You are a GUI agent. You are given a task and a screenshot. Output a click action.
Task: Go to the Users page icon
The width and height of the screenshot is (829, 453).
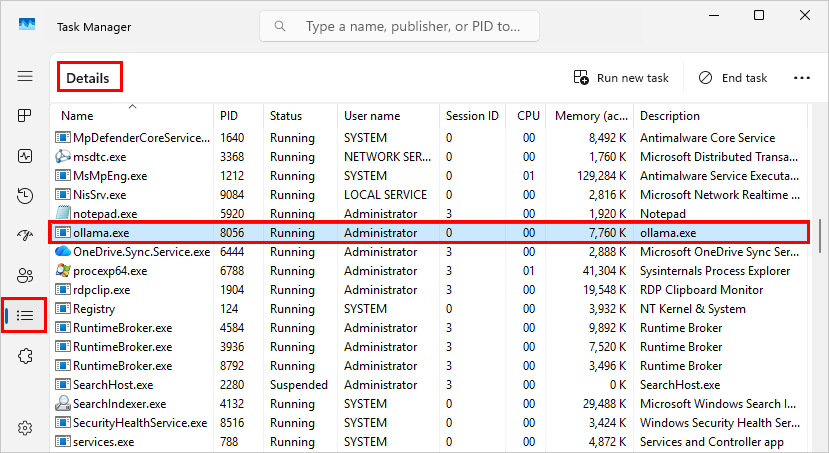(x=25, y=275)
